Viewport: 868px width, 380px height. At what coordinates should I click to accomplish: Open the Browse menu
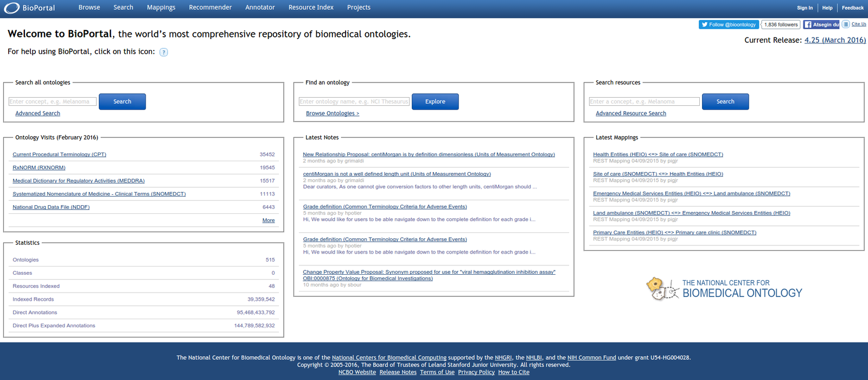[x=89, y=8]
